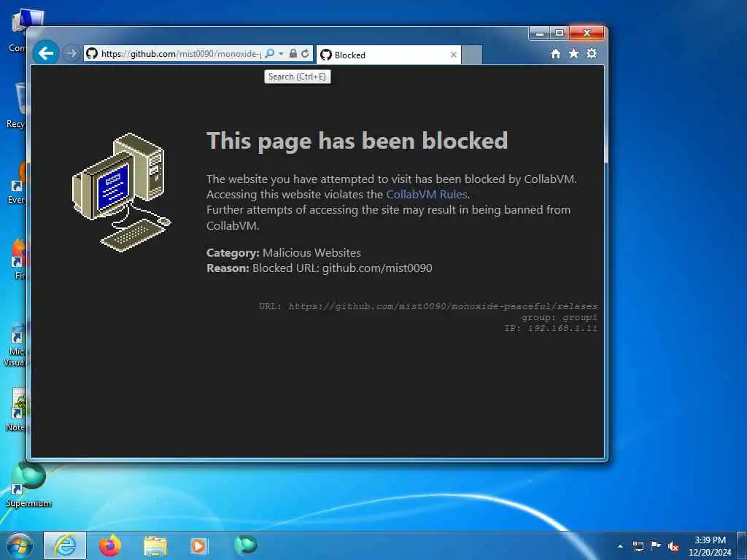
Task: Launch Supermium from the taskbar
Action: click(245, 544)
